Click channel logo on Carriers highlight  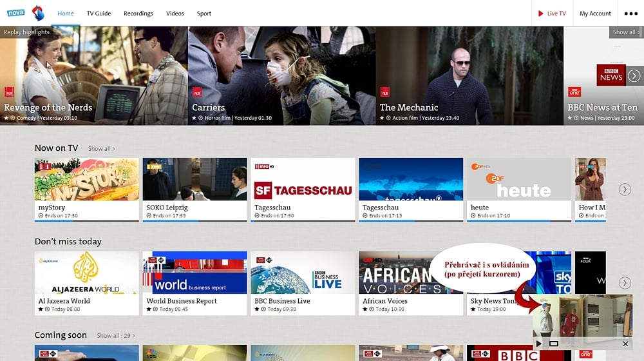click(196, 92)
